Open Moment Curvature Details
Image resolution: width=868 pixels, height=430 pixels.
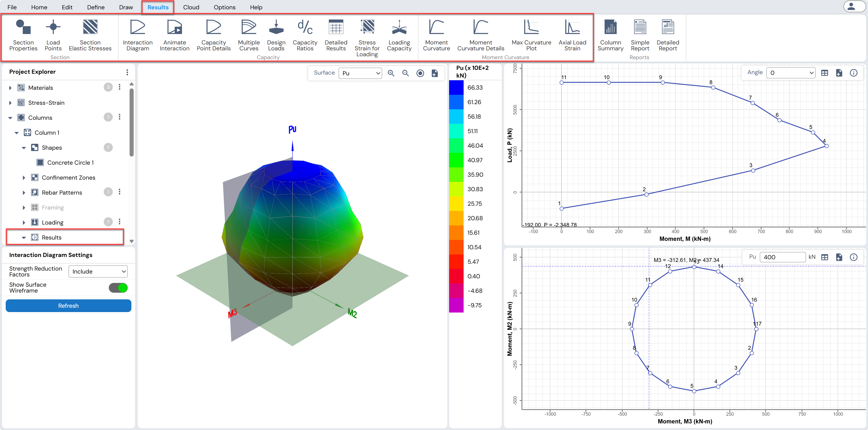tap(480, 35)
